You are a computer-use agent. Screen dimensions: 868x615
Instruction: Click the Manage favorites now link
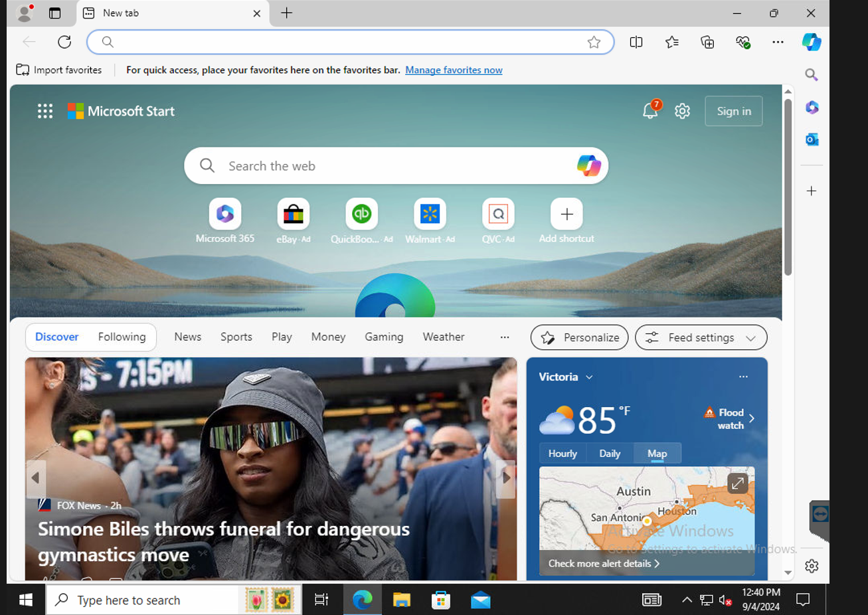click(454, 70)
